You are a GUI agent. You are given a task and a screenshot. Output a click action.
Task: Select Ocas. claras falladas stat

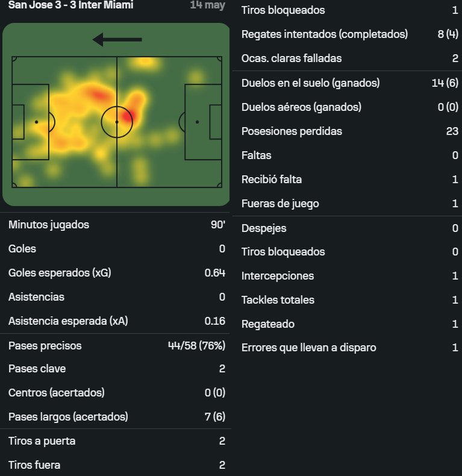[x=350, y=58]
